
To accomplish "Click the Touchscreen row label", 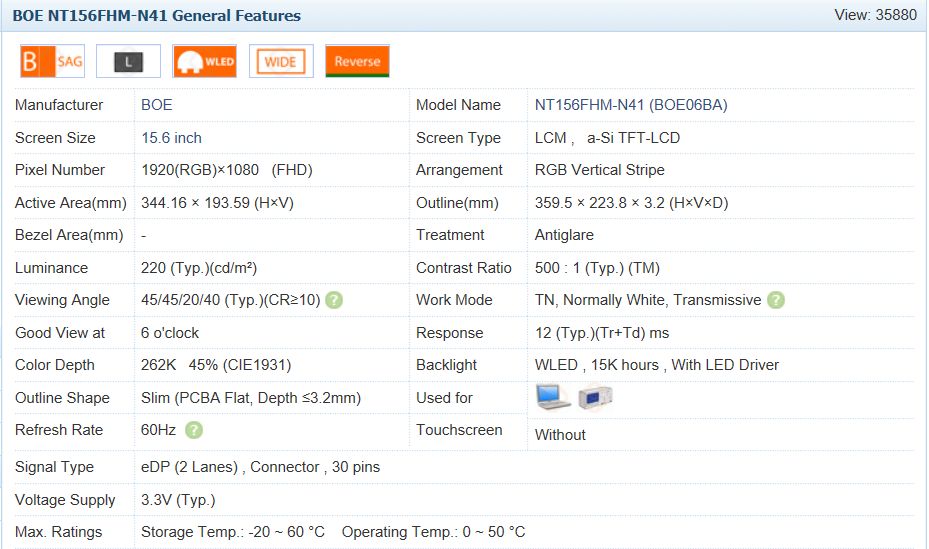I will (x=459, y=430).
